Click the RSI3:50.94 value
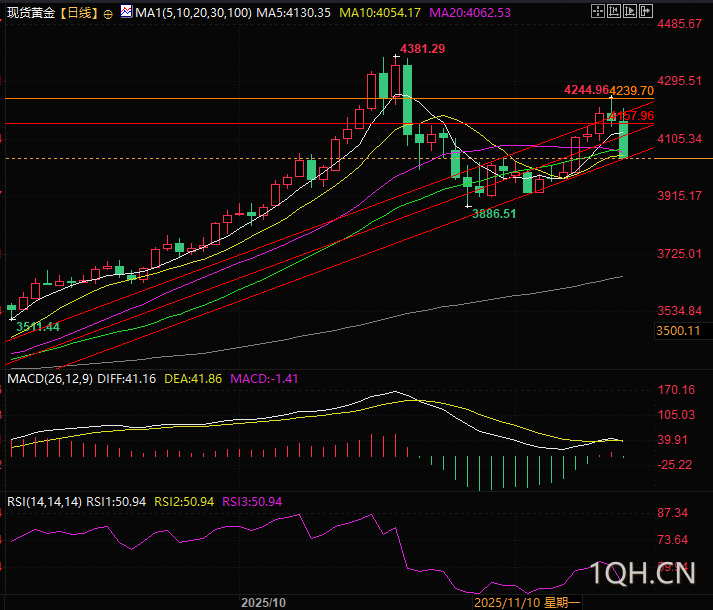 (252, 502)
